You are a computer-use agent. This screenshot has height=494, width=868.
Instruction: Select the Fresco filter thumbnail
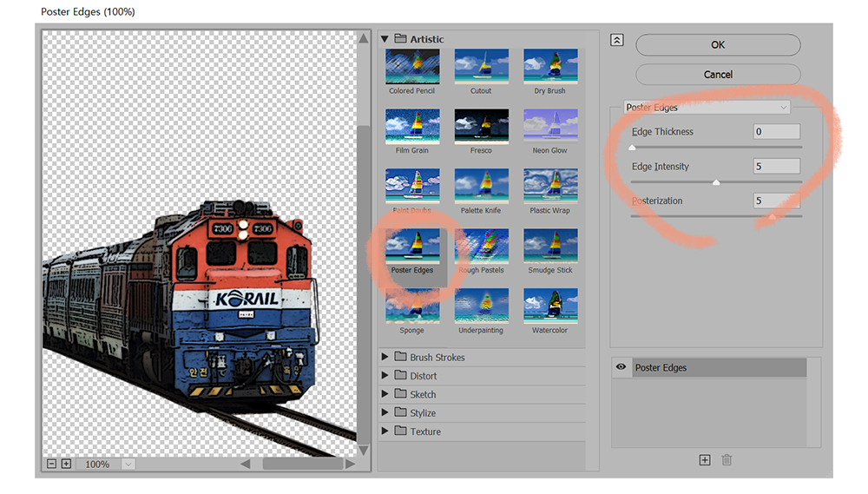point(481,126)
